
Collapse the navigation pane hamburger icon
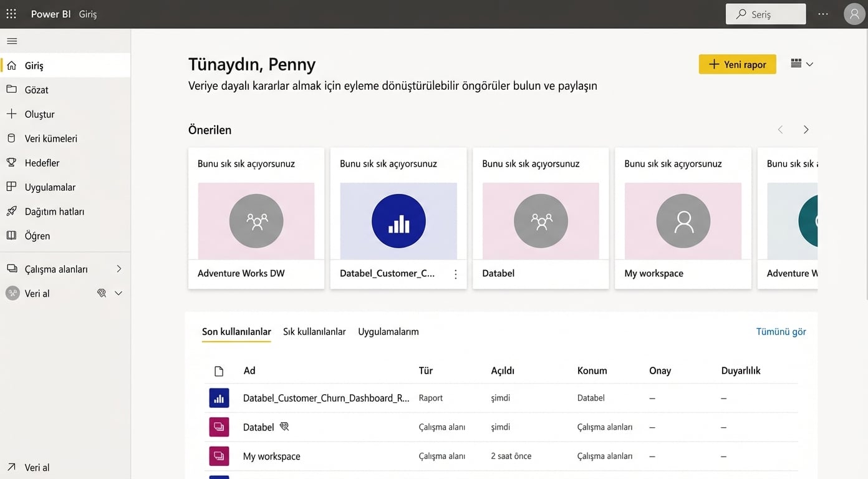(12, 41)
